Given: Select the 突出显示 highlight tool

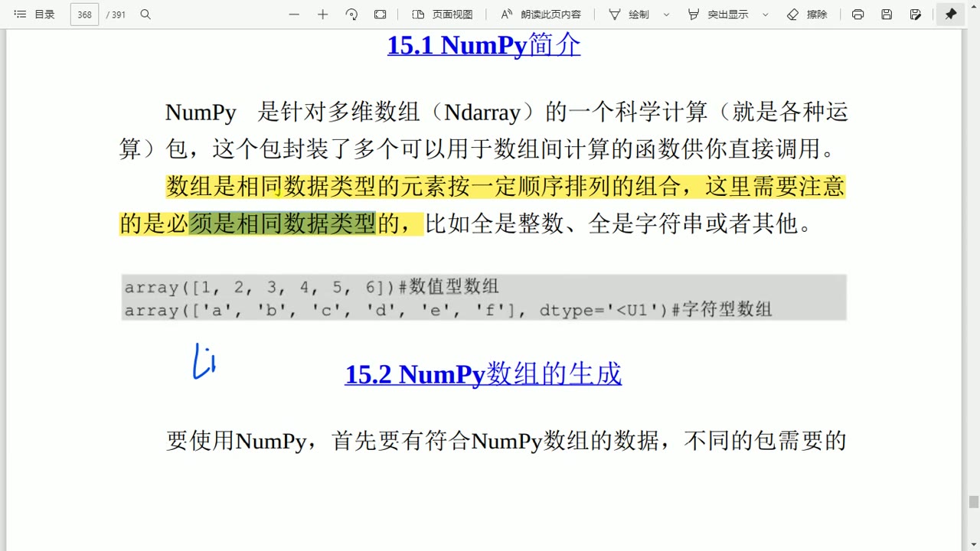Looking at the screenshot, I should pyautogui.click(x=718, y=15).
